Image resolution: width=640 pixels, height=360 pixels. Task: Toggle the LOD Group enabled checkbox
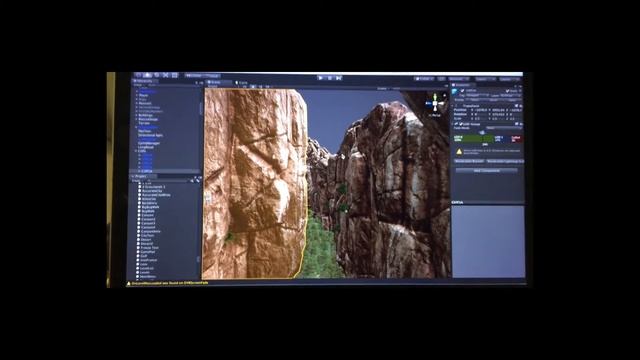click(x=461, y=124)
